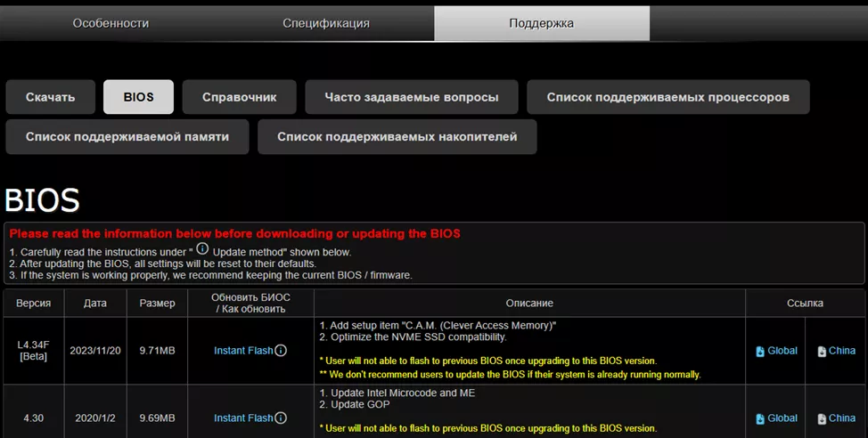Image resolution: width=868 pixels, height=438 pixels.
Task: Open Часто задаваемые вопросы section
Action: click(411, 97)
